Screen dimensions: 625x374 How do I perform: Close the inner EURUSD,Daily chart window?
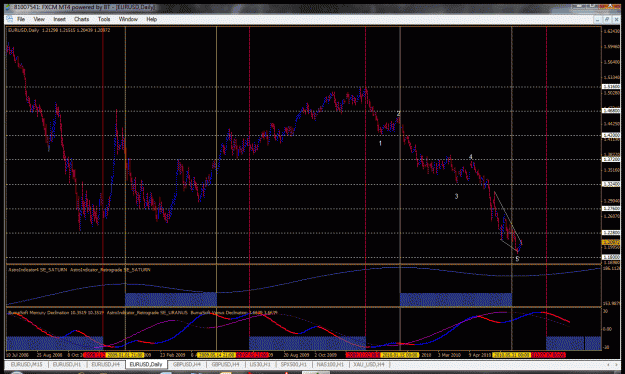[x=616, y=19]
